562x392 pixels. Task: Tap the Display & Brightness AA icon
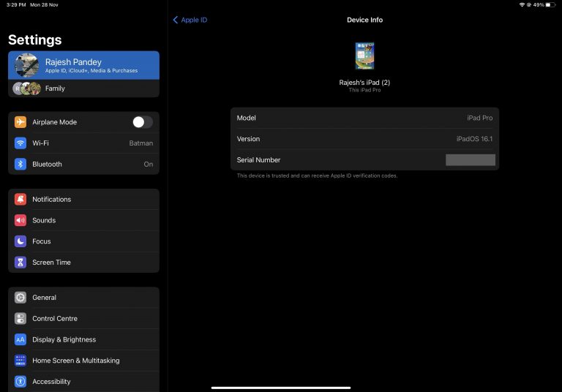[20, 339]
